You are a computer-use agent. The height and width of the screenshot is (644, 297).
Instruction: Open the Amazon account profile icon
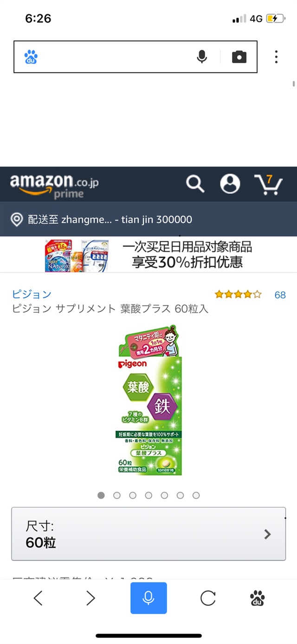point(230,184)
